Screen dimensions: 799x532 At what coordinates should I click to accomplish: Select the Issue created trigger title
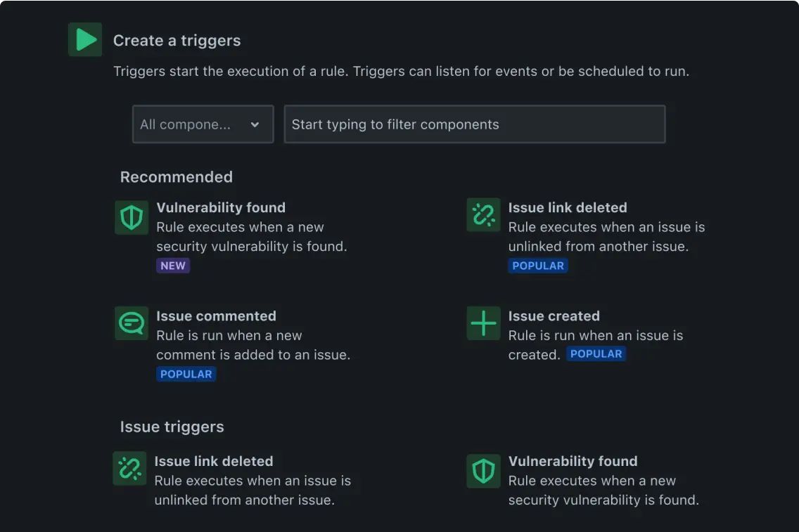pyautogui.click(x=554, y=316)
